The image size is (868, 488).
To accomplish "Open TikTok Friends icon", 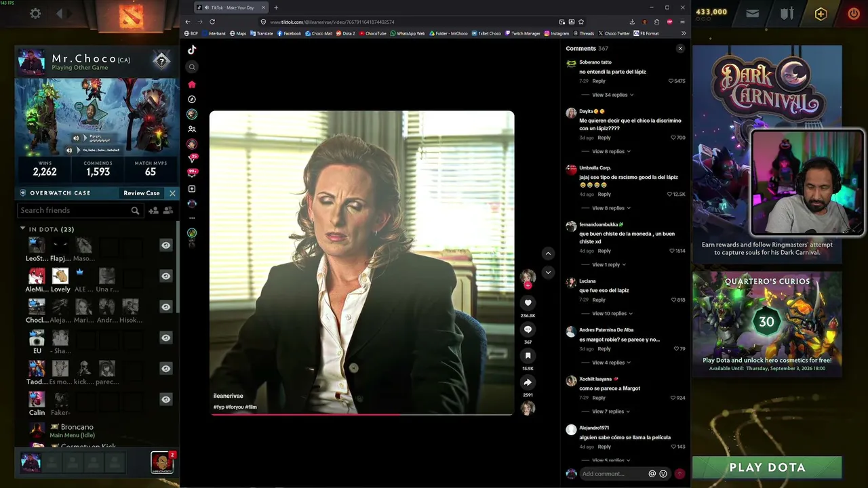I will 192,129.
